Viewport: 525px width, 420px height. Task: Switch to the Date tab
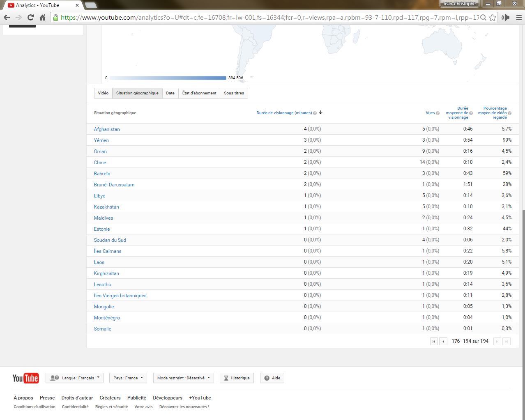170,93
